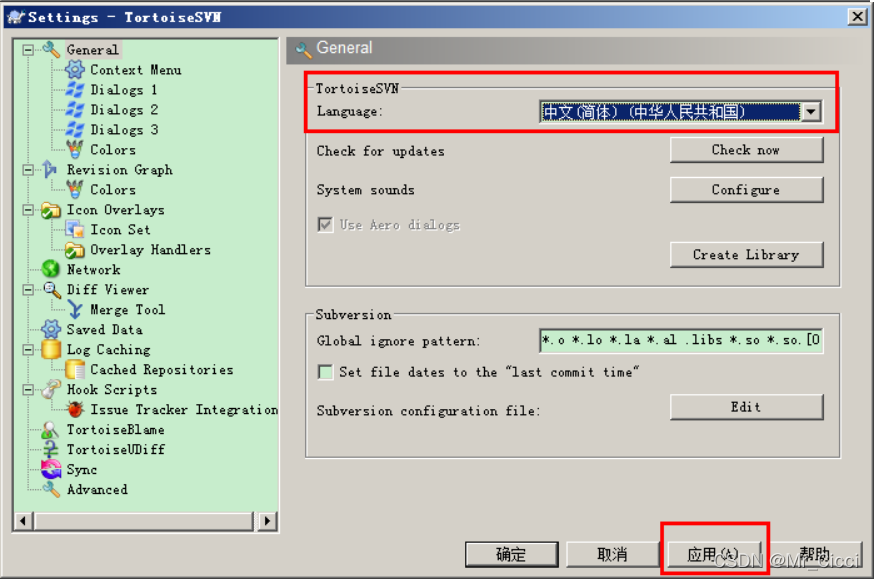Select the Advanced settings page
The width and height of the screenshot is (874, 580).
(97, 490)
